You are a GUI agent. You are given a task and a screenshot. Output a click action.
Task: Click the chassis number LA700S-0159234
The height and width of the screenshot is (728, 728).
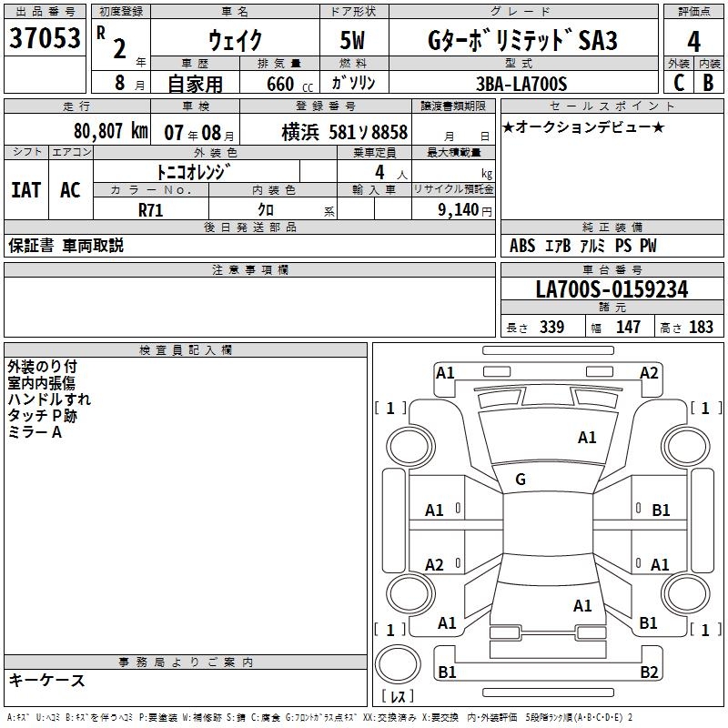(612, 288)
